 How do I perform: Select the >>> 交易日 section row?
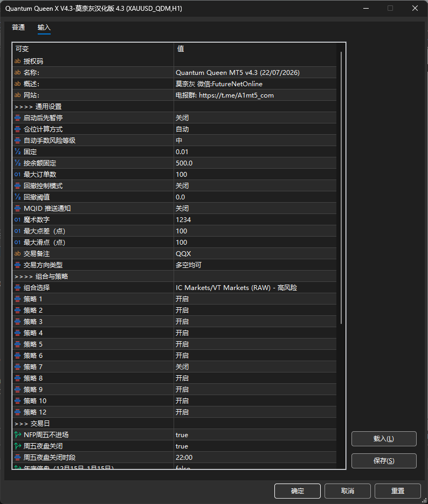(x=174, y=424)
